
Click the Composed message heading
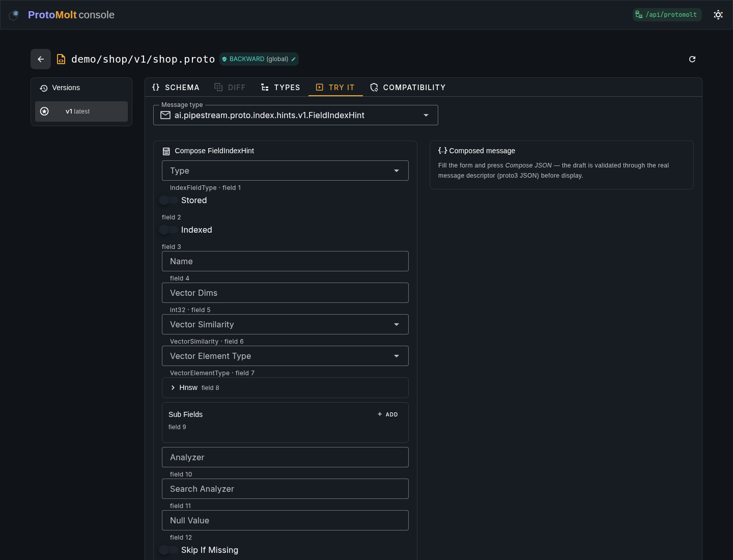click(482, 151)
